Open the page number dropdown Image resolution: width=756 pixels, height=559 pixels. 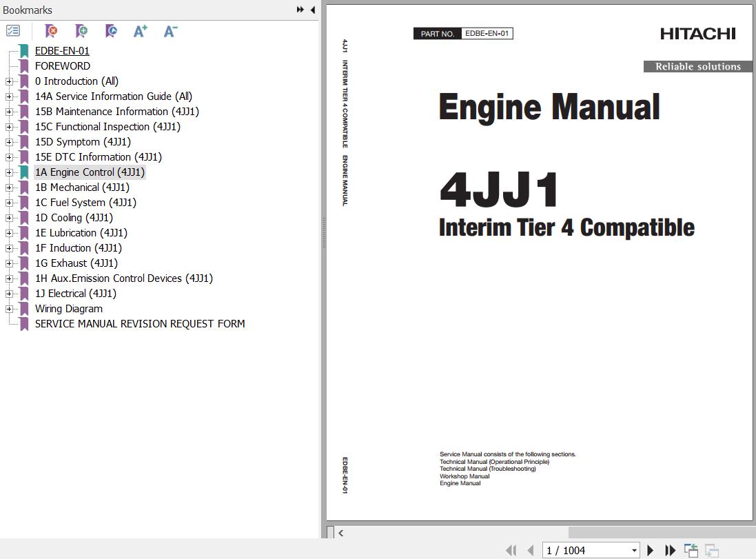[634, 550]
